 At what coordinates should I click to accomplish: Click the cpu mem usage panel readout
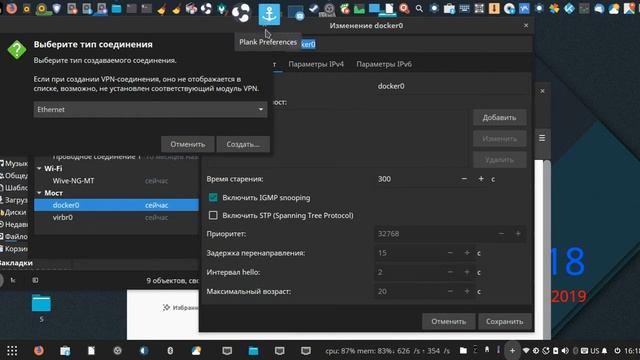[x=387, y=351]
